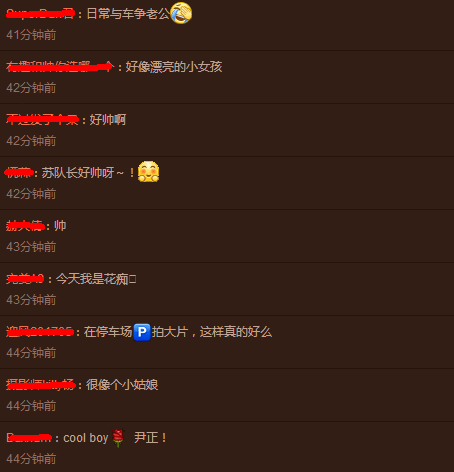Select the comment text 日常与车争老公
454x472 pixels.
coord(128,14)
